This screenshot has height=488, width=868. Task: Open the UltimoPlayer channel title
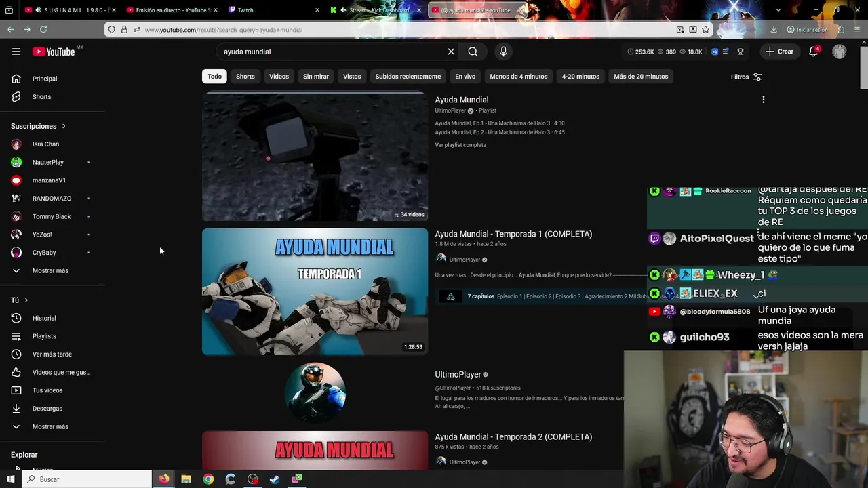[x=458, y=375]
